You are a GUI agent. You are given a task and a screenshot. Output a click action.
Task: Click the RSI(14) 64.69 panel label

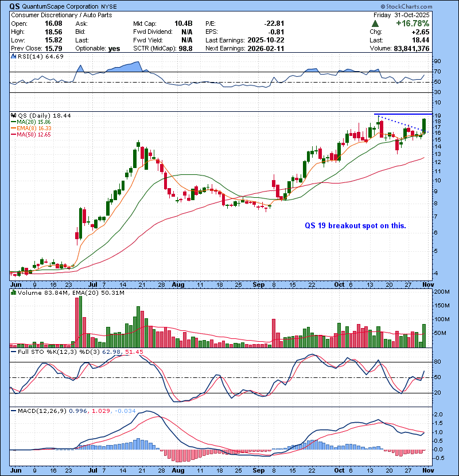point(40,56)
